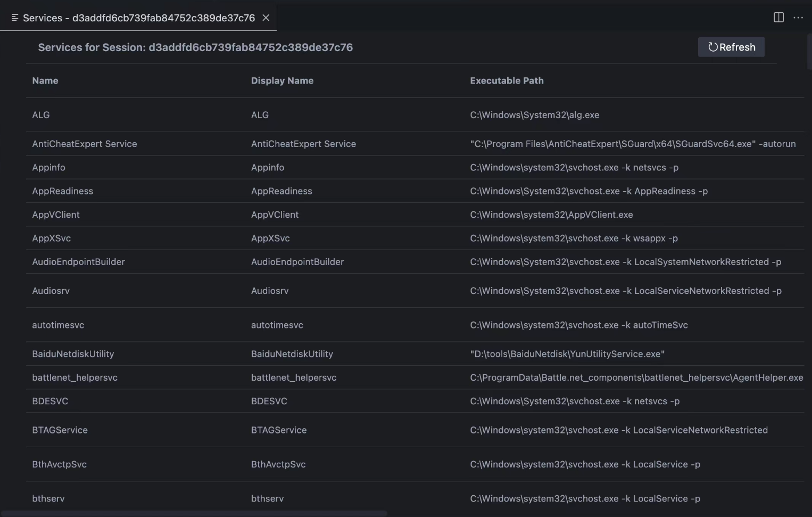Select BthAvctpSvc in the Name column
Image resolution: width=812 pixels, height=517 pixels.
point(59,464)
